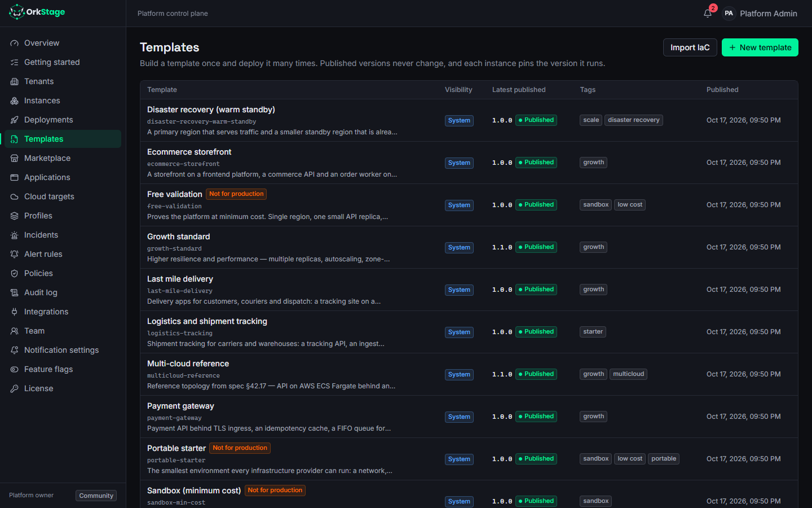Click published date in Ecommerce storefront row
Screen dimensions: 812x508
click(743, 163)
